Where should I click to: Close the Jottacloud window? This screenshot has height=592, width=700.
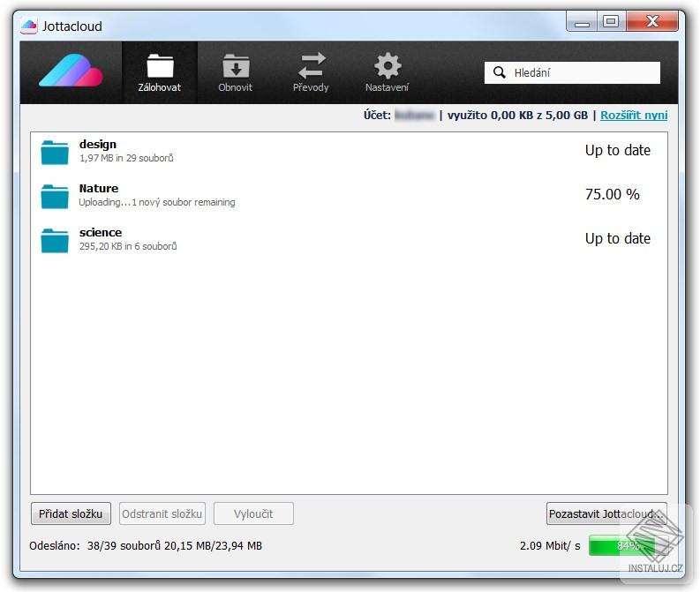[x=652, y=22]
